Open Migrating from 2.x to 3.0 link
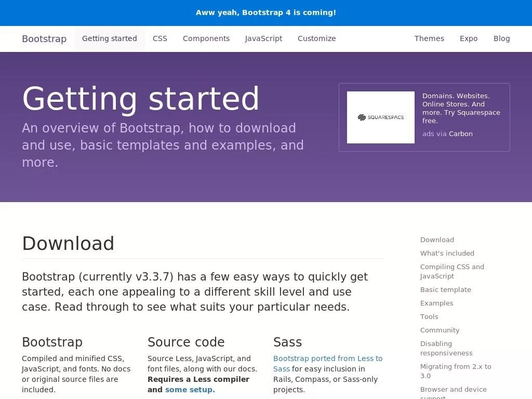The height and width of the screenshot is (399, 532). pyautogui.click(x=456, y=371)
